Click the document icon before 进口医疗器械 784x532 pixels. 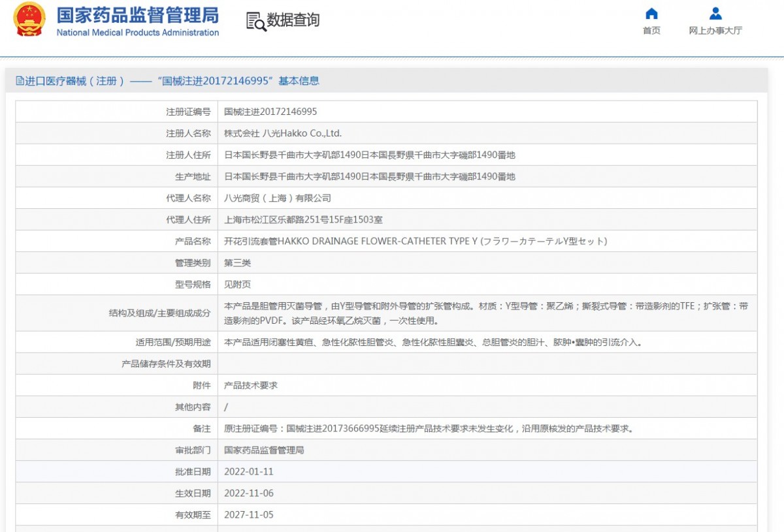coord(20,81)
